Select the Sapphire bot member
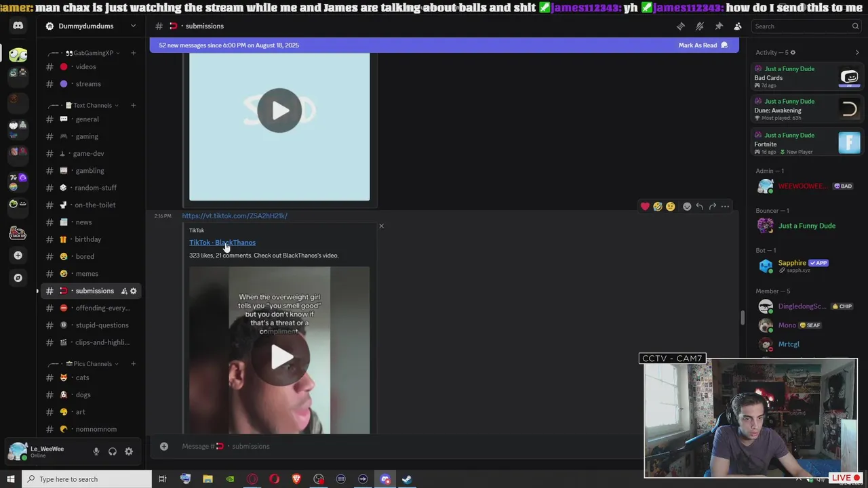The width and height of the screenshot is (868, 488). point(807,266)
